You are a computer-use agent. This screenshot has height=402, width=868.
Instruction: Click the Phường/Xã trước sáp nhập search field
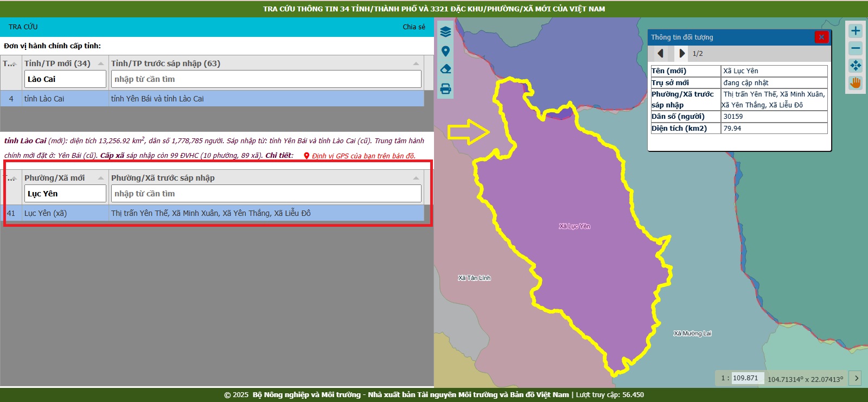pyautogui.click(x=266, y=194)
